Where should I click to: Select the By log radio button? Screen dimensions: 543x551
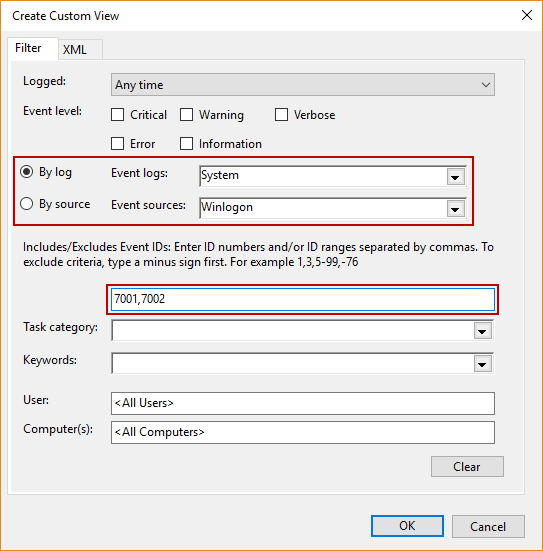pos(27,172)
